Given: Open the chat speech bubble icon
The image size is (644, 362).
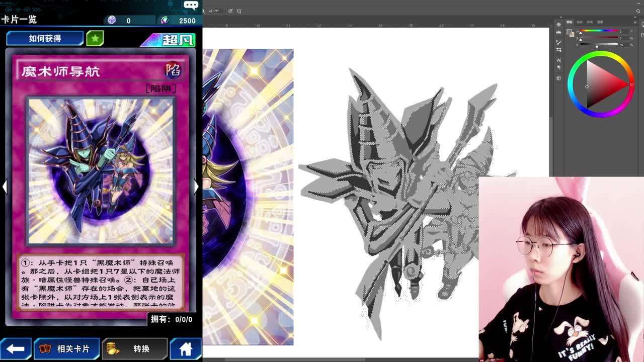Looking at the screenshot, I should (x=191, y=5).
